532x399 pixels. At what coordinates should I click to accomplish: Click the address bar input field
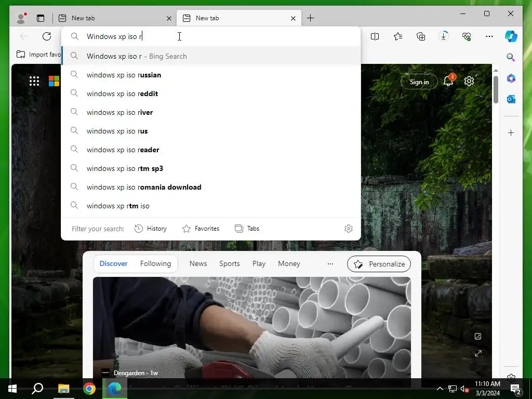tap(210, 36)
